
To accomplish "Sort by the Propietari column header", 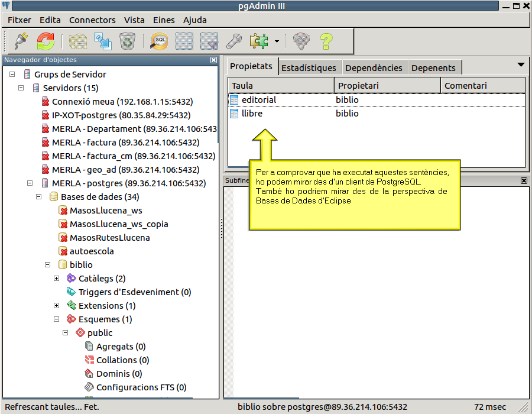I will (387, 86).
